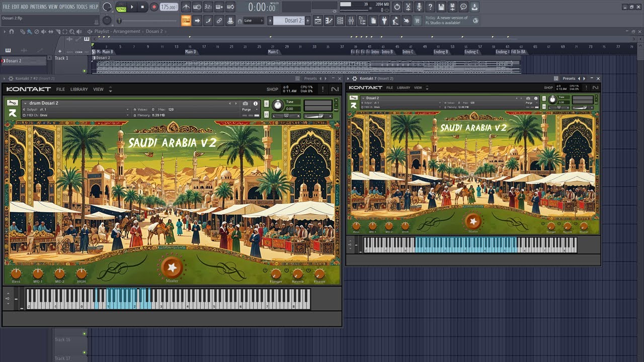Open the PATTERNS menu
Screen dimensions: 644x362
(39, 7)
